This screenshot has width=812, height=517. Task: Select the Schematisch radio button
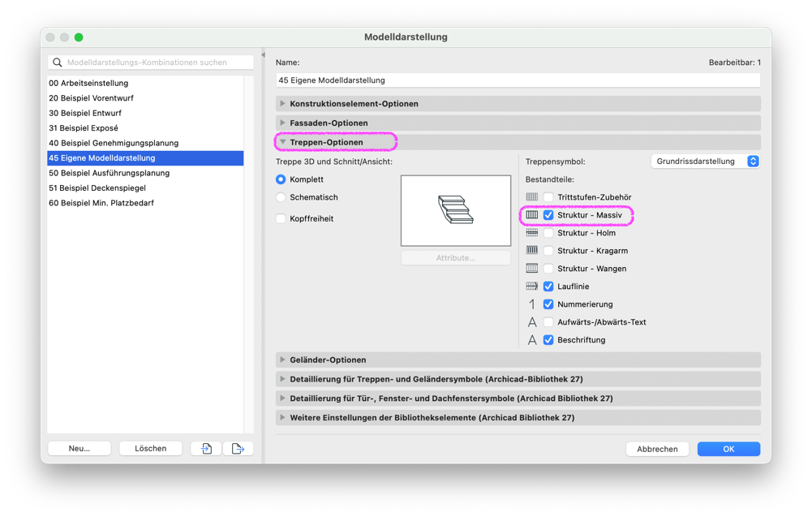(x=281, y=197)
